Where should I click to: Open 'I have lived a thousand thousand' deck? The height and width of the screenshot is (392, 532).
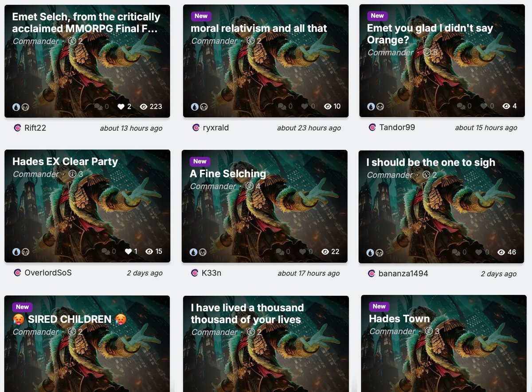click(x=247, y=314)
